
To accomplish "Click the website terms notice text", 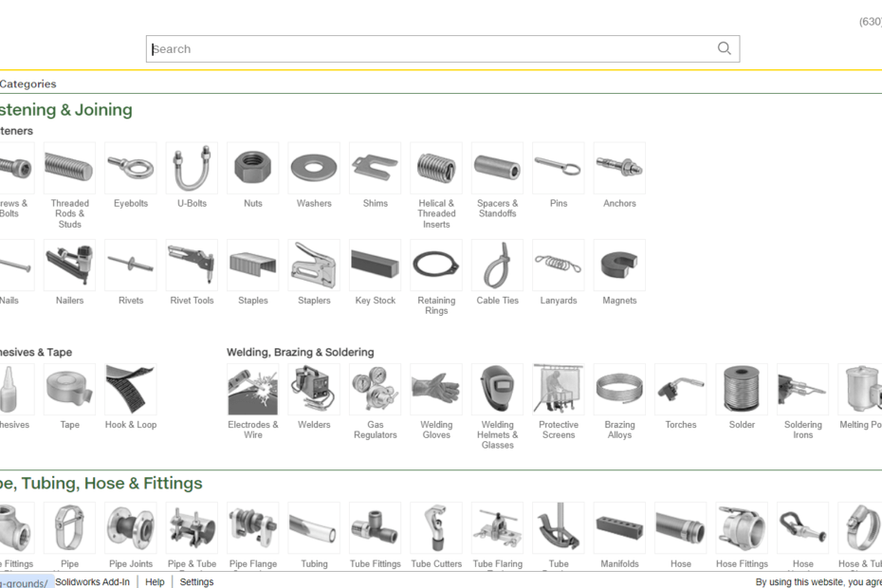I will pyautogui.click(x=818, y=581).
